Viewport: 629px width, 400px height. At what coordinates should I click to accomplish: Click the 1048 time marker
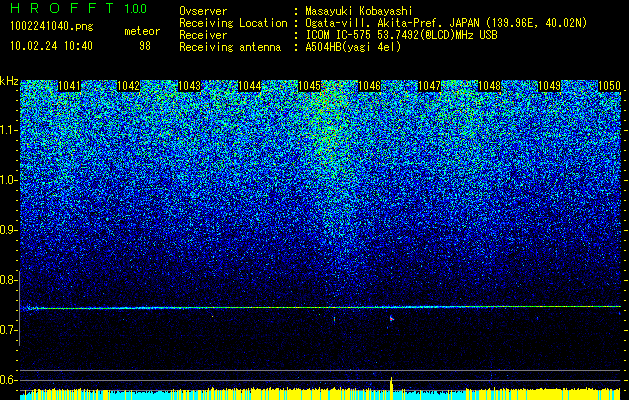(489, 86)
